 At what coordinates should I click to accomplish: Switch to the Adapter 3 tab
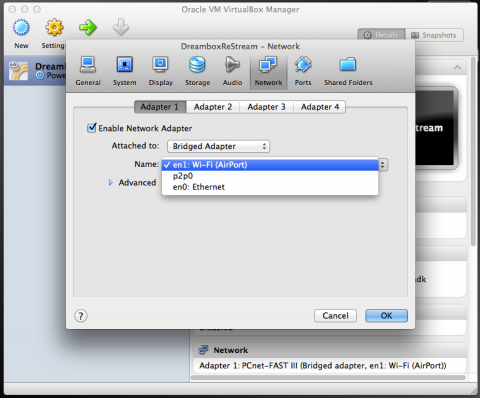tap(266, 107)
